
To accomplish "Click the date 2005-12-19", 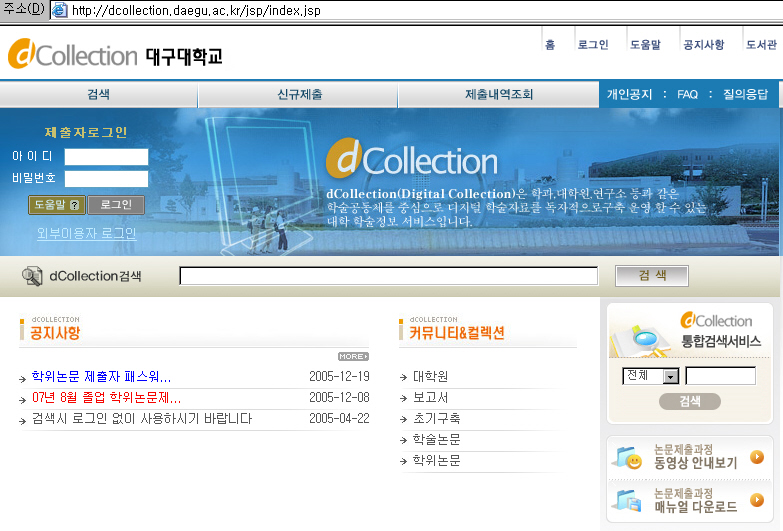I will [x=339, y=376].
